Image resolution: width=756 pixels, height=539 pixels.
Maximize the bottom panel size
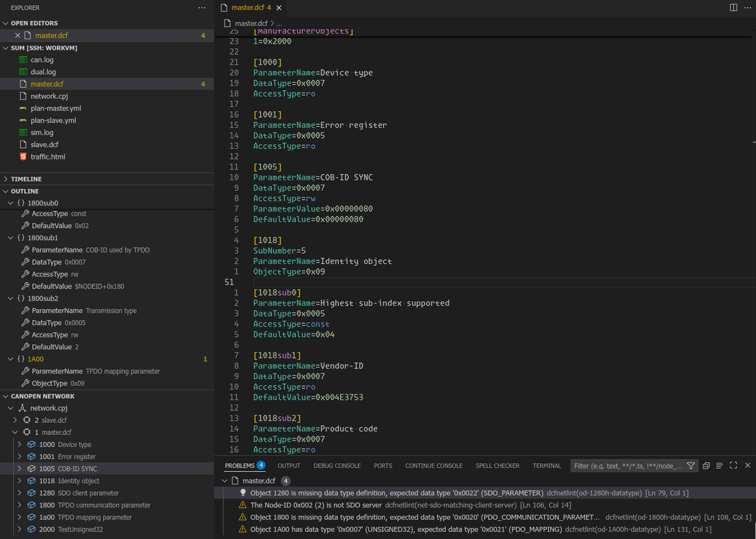pos(733,466)
